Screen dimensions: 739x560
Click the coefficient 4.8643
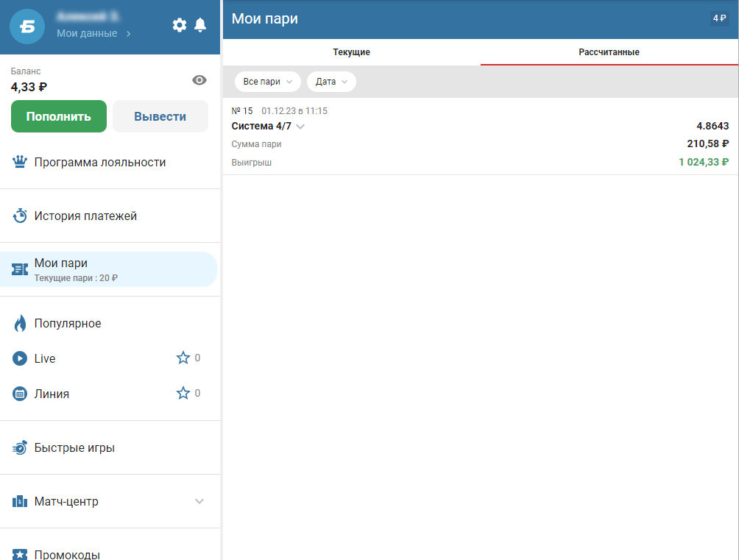point(713,126)
